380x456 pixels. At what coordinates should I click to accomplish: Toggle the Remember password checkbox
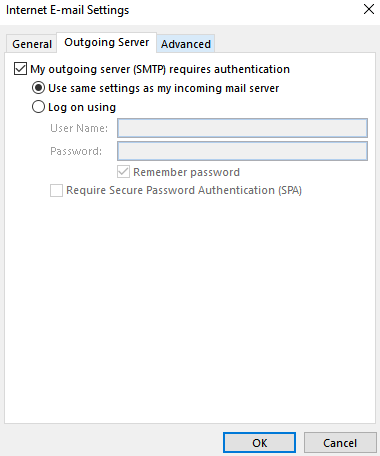(x=123, y=172)
